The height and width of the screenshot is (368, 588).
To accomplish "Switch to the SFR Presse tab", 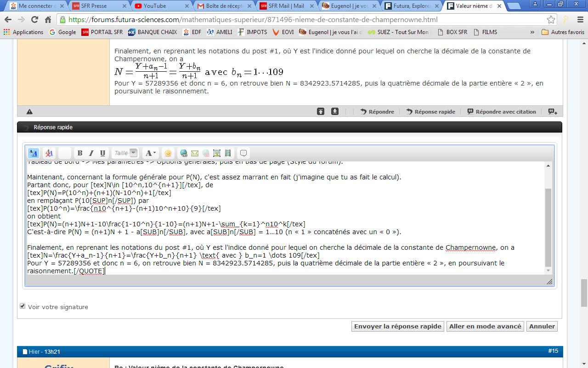I will click(x=99, y=6).
